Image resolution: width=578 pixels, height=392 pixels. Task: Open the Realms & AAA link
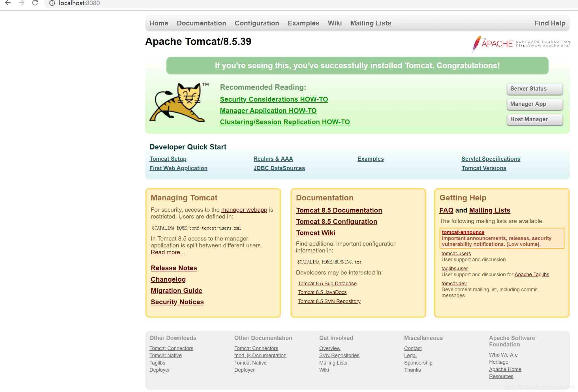(273, 159)
